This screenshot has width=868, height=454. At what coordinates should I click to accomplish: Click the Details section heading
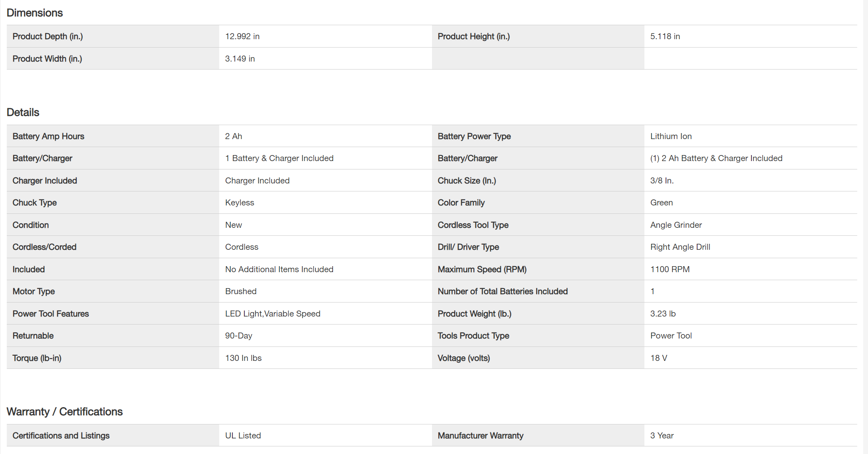23,112
